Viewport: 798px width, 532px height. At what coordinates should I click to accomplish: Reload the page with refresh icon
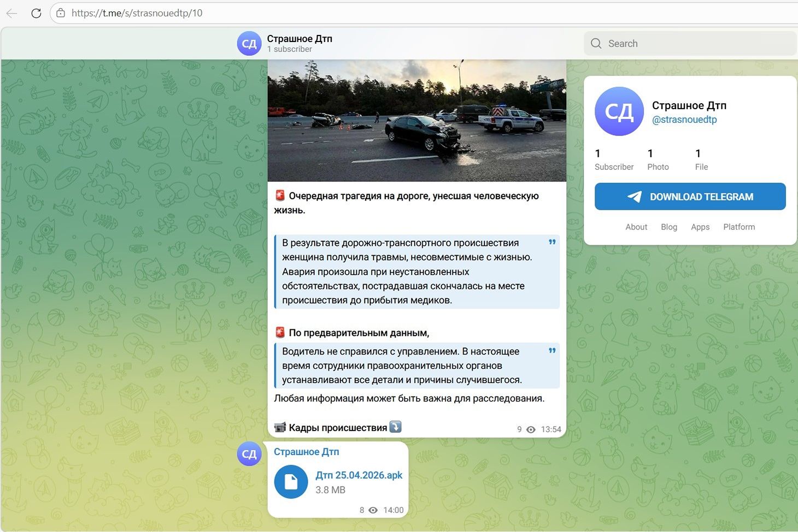[x=36, y=13]
